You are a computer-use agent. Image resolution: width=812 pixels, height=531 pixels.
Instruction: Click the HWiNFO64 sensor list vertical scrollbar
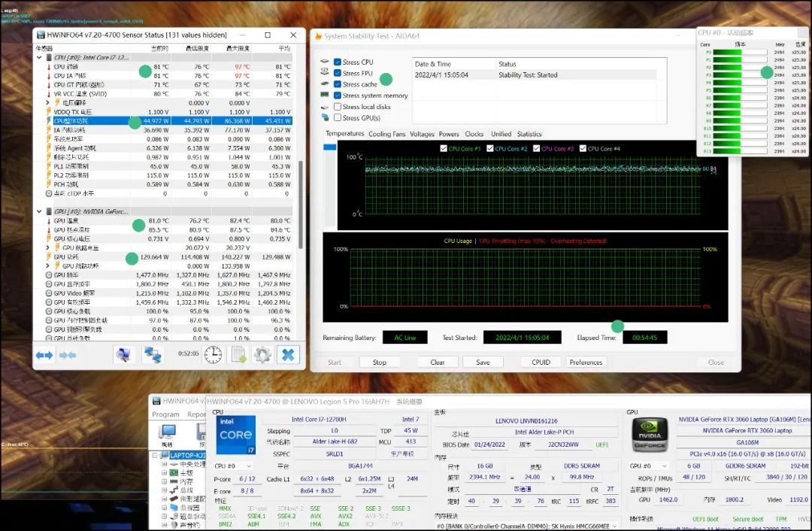tap(300, 205)
